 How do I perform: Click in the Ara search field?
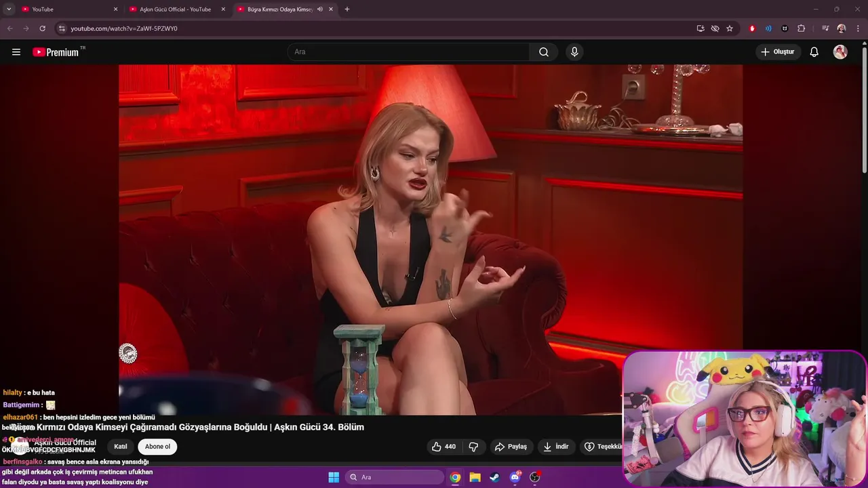[409, 52]
